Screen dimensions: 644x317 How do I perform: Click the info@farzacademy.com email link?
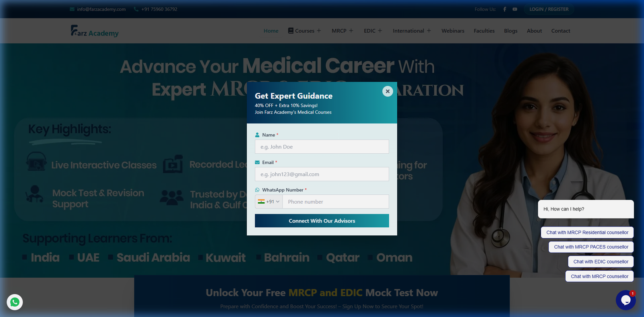[101, 9]
